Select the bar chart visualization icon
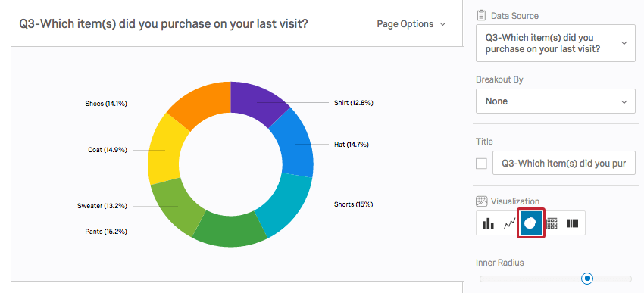 (x=488, y=223)
